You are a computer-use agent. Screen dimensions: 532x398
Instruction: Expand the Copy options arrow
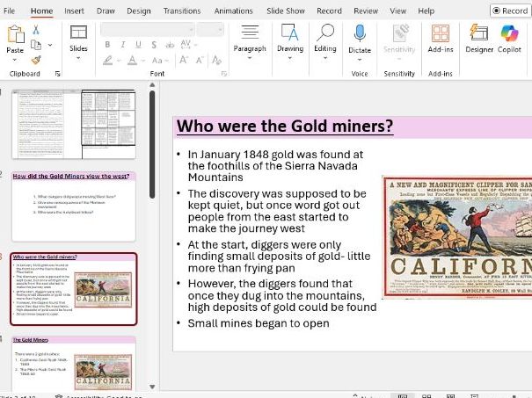click(x=50, y=45)
